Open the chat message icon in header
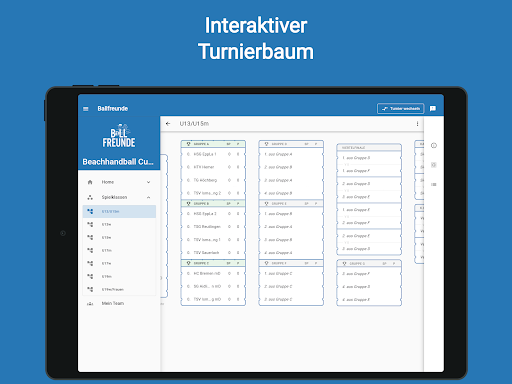 point(433,108)
